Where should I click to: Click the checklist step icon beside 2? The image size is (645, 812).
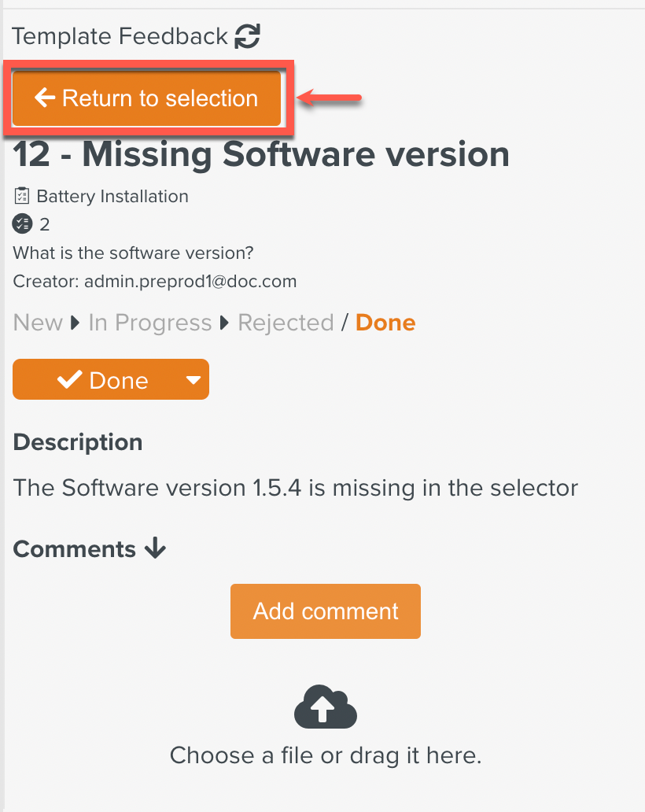click(x=22, y=224)
